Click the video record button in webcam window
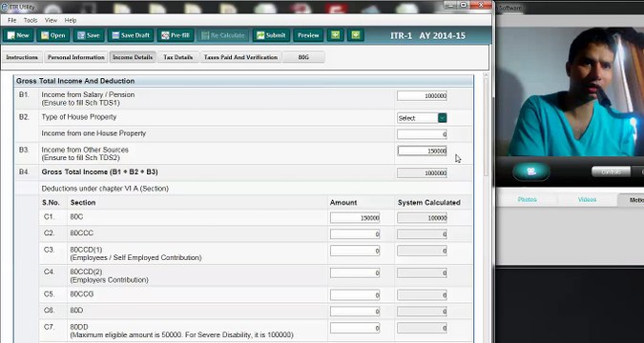The height and width of the screenshot is (343, 644). [x=531, y=171]
